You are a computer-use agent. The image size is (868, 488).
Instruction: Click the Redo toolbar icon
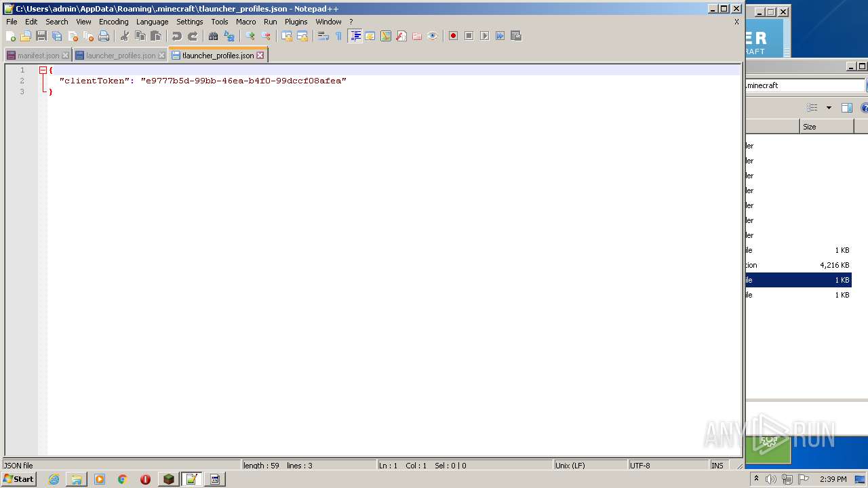pyautogui.click(x=193, y=36)
